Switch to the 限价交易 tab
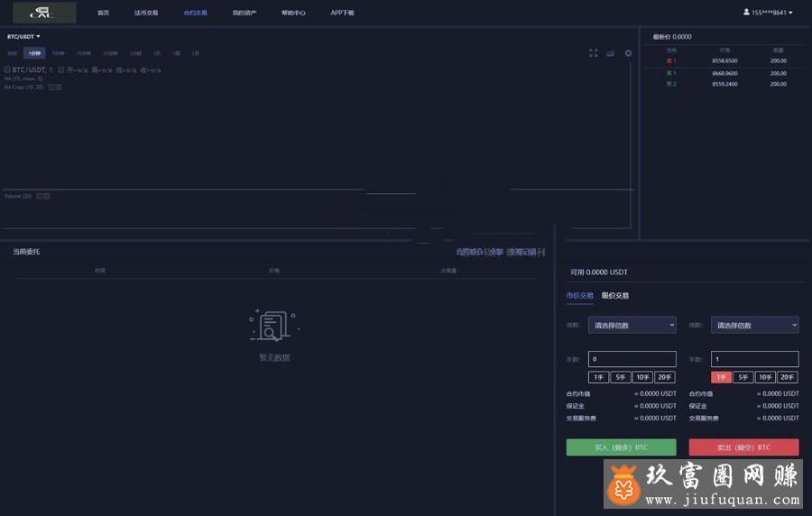This screenshot has height=516, width=812. 615,296
